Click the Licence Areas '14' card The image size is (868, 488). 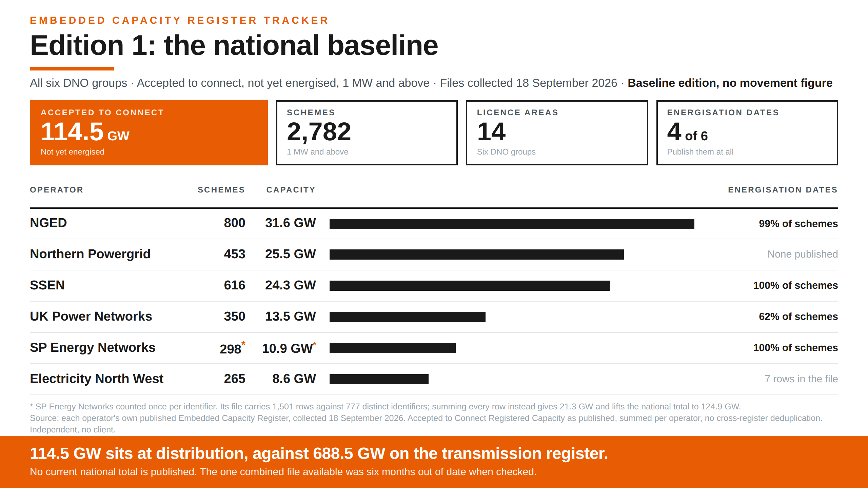tap(557, 133)
